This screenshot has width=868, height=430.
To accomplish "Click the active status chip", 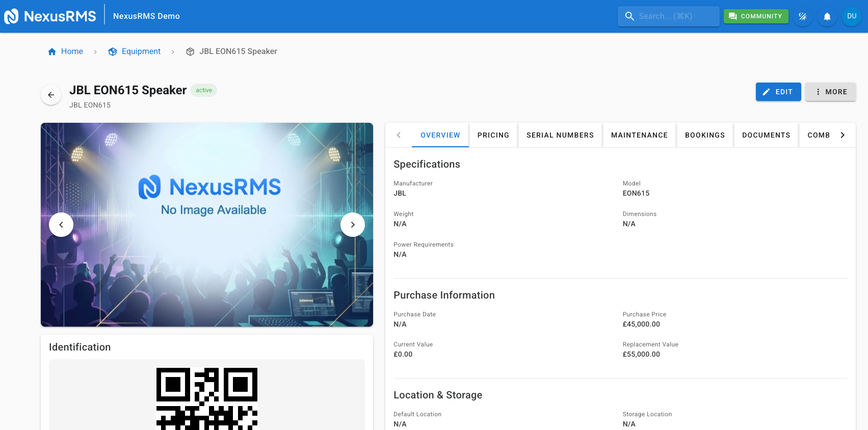I will point(204,90).
